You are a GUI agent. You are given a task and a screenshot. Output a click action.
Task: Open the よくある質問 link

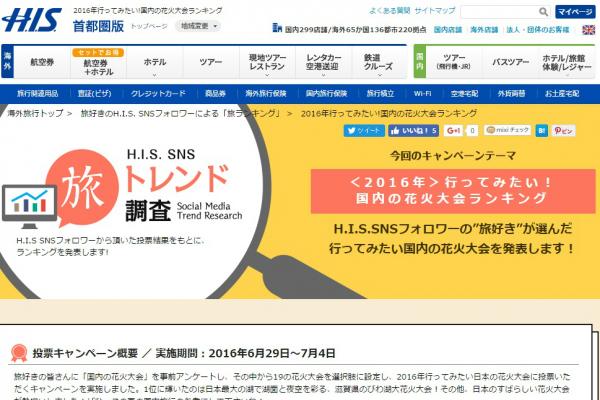[389, 11]
